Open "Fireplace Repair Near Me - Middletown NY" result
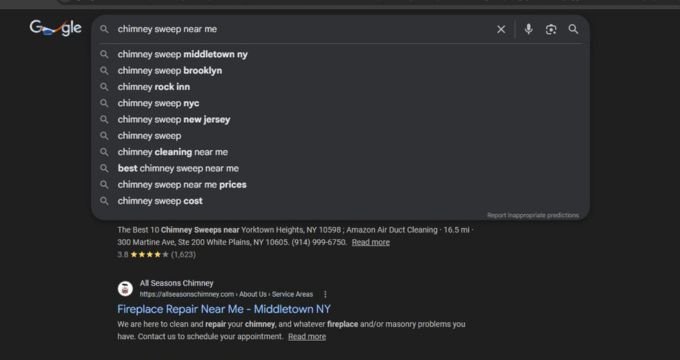Image resolution: width=680 pixels, height=360 pixels. tap(224, 309)
